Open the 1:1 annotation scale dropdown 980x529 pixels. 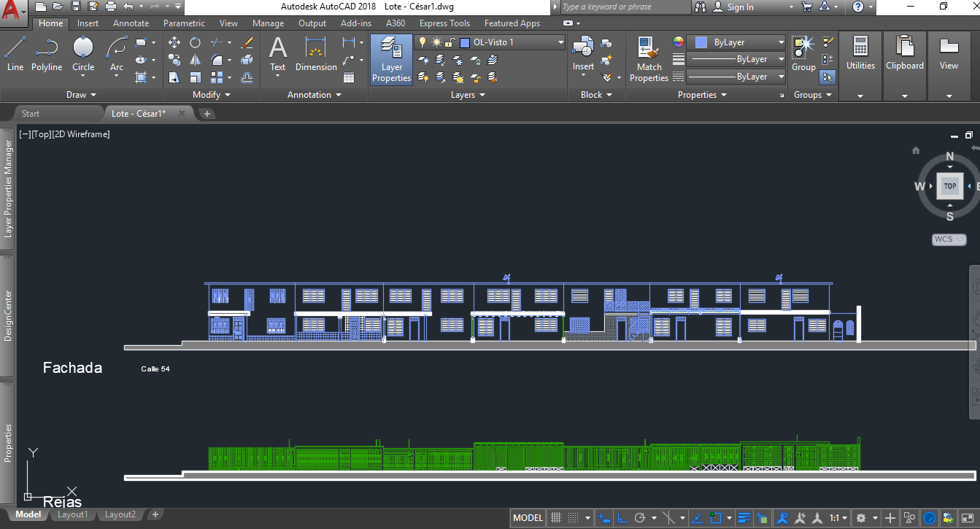click(x=838, y=518)
